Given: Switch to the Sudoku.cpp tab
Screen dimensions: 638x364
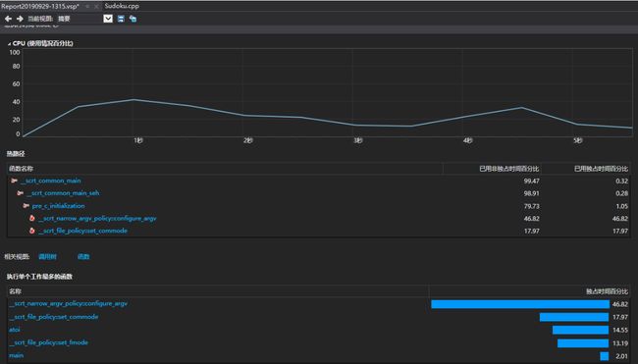Looking at the screenshot, I should (x=122, y=6).
